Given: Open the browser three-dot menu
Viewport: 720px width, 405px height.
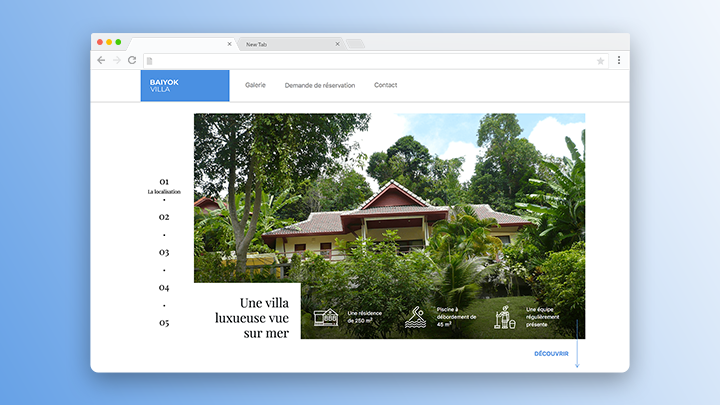Looking at the screenshot, I should pyautogui.click(x=619, y=60).
